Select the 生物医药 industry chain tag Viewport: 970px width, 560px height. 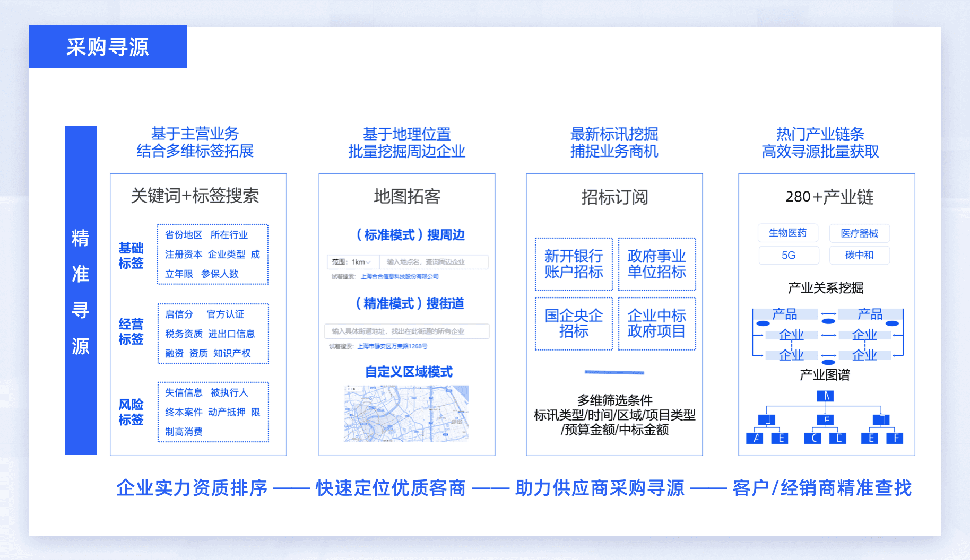coord(788,233)
